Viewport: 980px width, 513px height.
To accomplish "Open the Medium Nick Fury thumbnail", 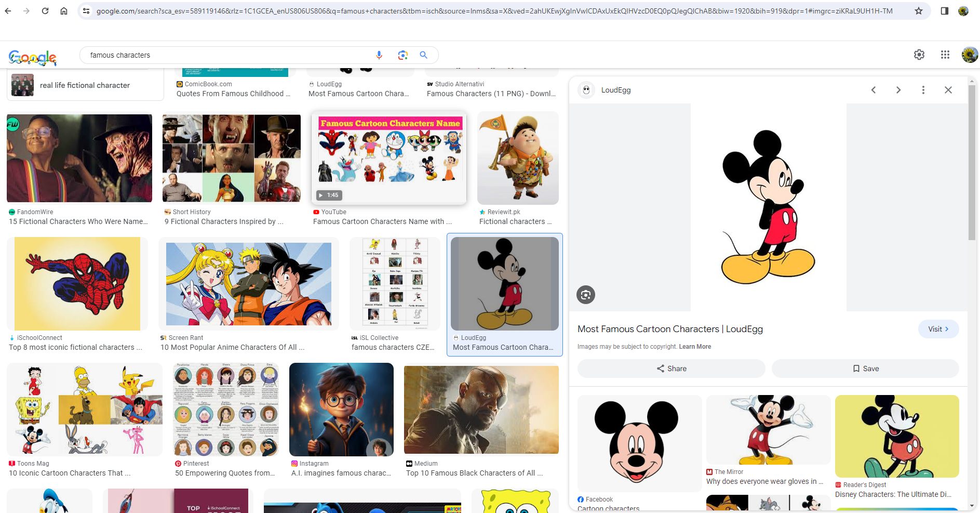I will (x=481, y=410).
